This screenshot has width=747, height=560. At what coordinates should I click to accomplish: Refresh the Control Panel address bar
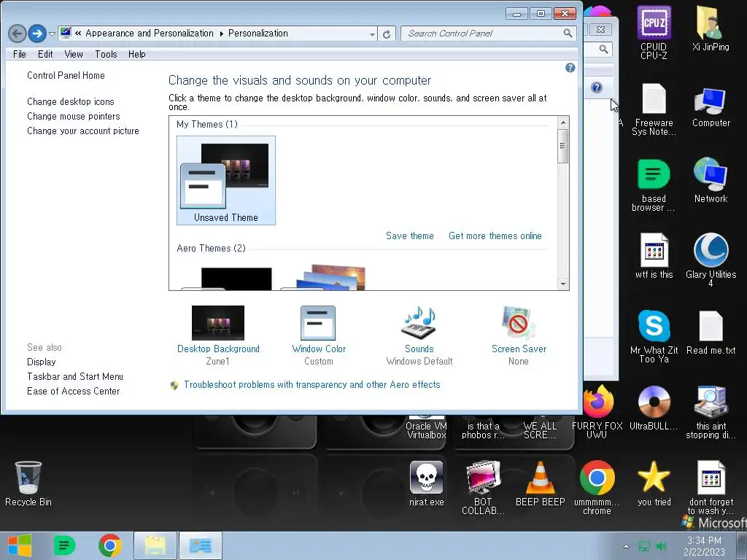[x=387, y=34]
